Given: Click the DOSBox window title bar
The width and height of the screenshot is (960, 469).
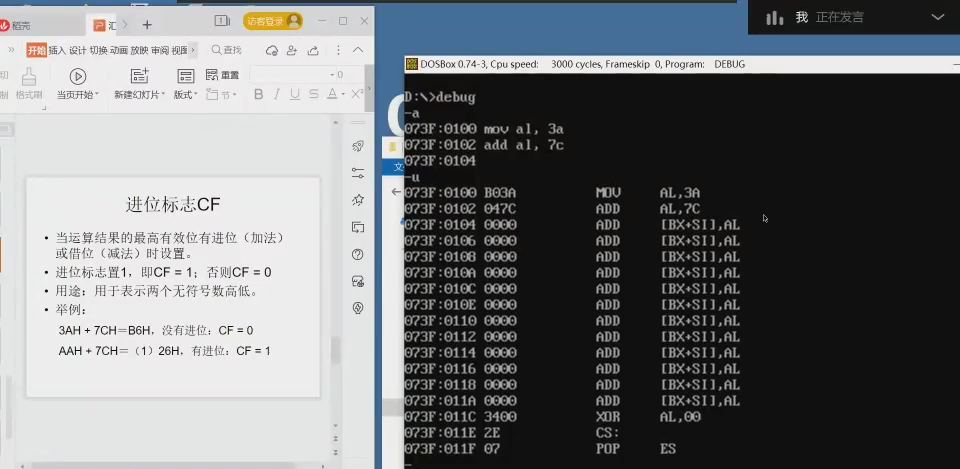Looking at the screenshot, I should (x=682, y=64).
